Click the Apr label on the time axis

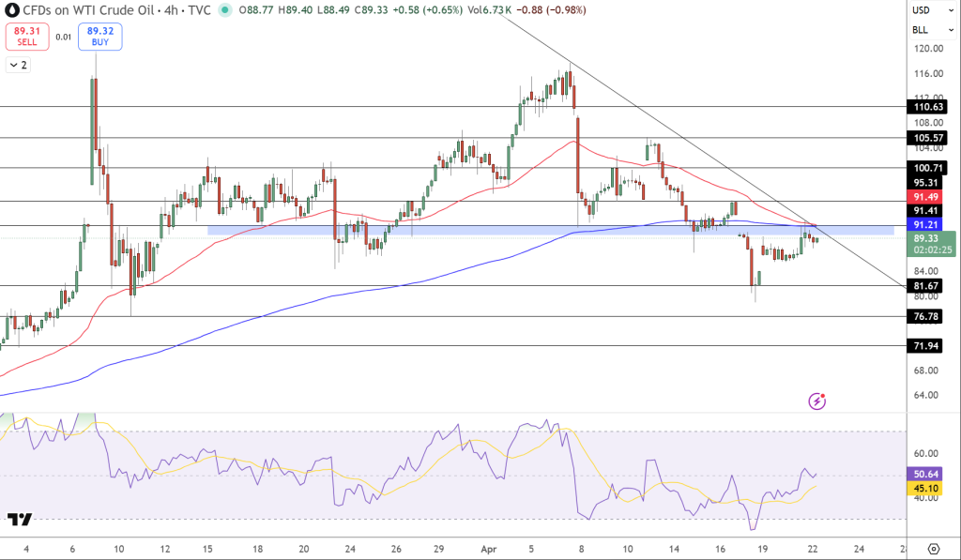tap(489, 545)
